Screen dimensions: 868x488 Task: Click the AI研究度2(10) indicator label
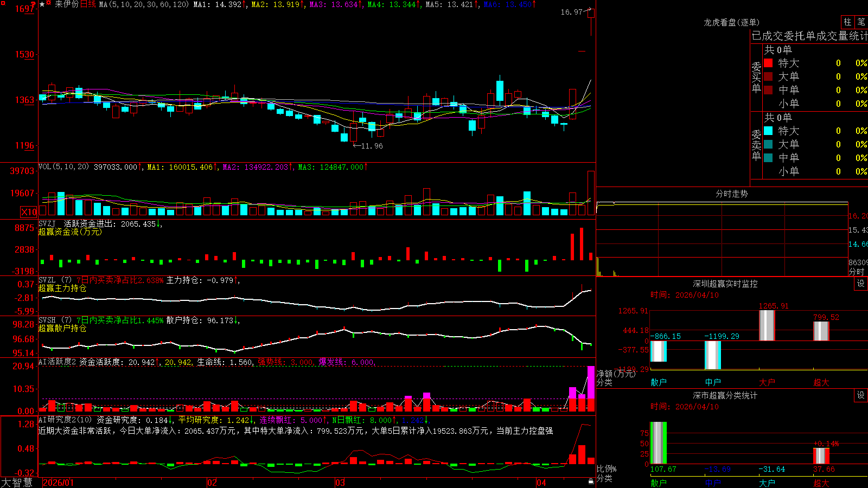tap(66, 420)
